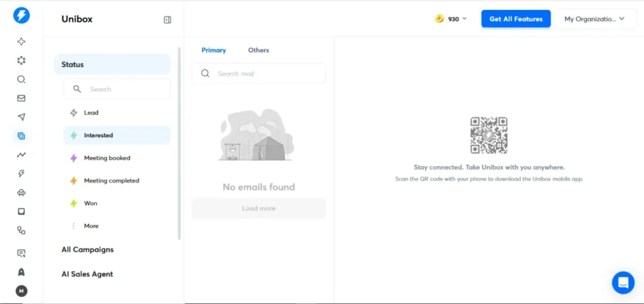Filter by Won status
This screenshot has width=644, height=304.
click(116, 203)
